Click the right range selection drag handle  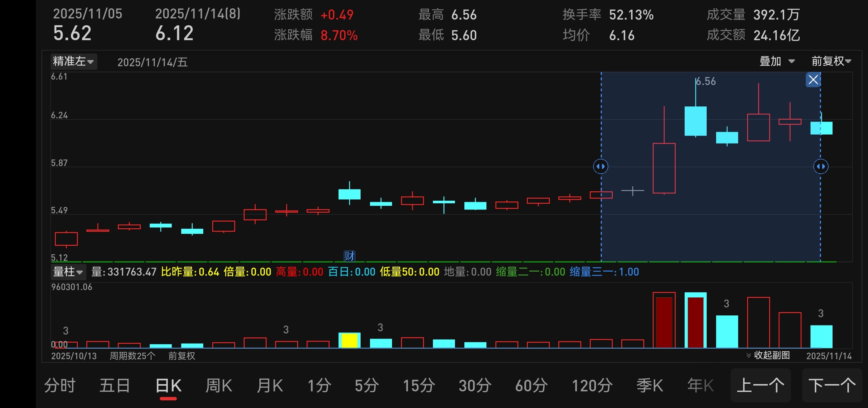point(821,166)
